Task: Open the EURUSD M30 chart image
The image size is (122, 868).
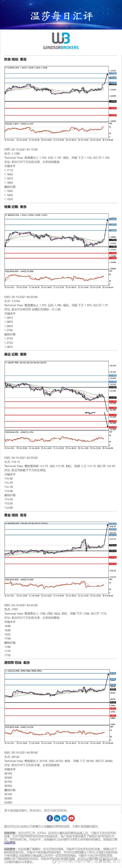Action: [61, 103]
